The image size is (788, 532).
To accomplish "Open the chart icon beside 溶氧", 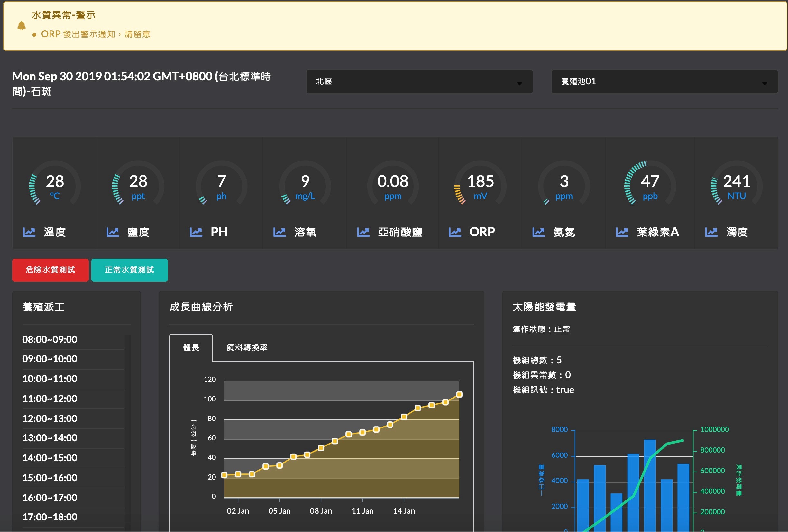I will click(279, 232).
